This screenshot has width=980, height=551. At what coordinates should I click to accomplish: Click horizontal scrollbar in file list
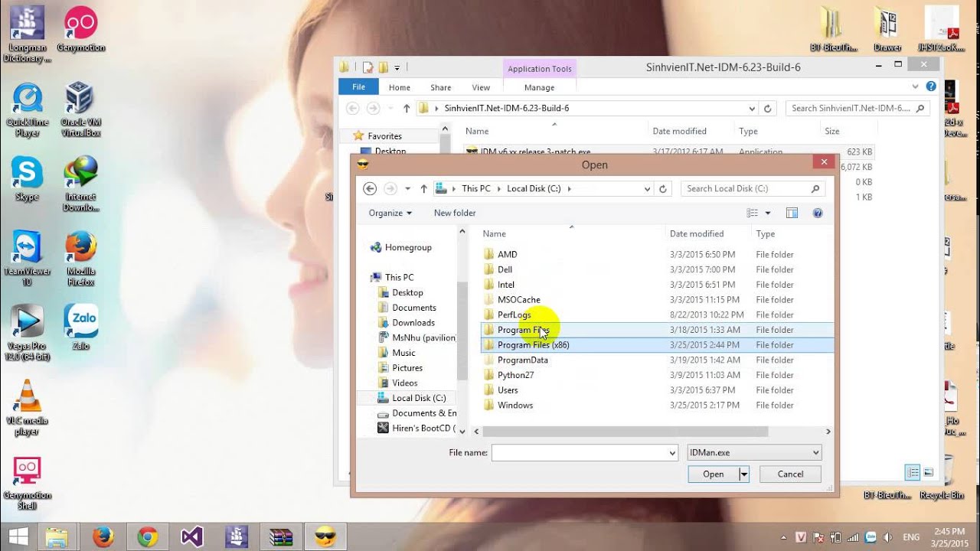pos(624,432)
